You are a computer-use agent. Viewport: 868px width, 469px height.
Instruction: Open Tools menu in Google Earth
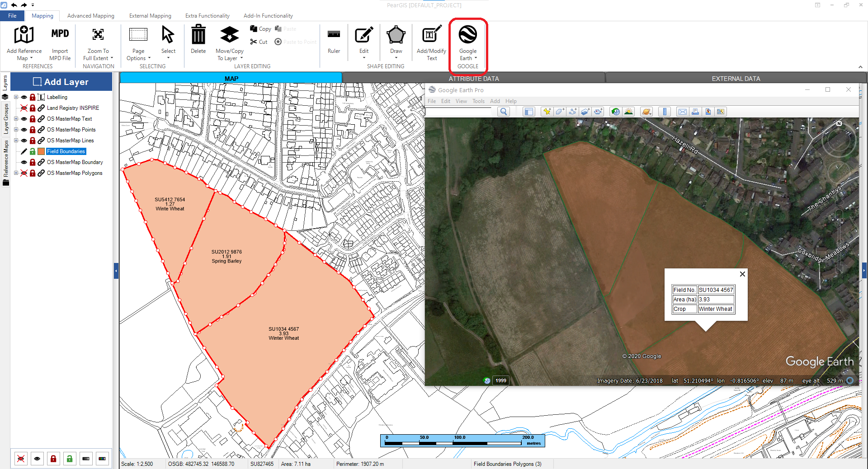coord(478,101)
